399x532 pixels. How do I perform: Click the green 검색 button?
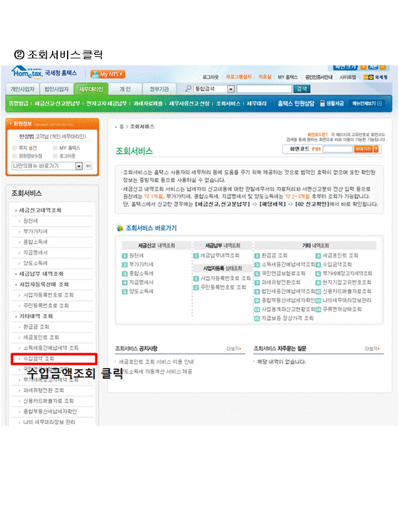coord(301,89)
